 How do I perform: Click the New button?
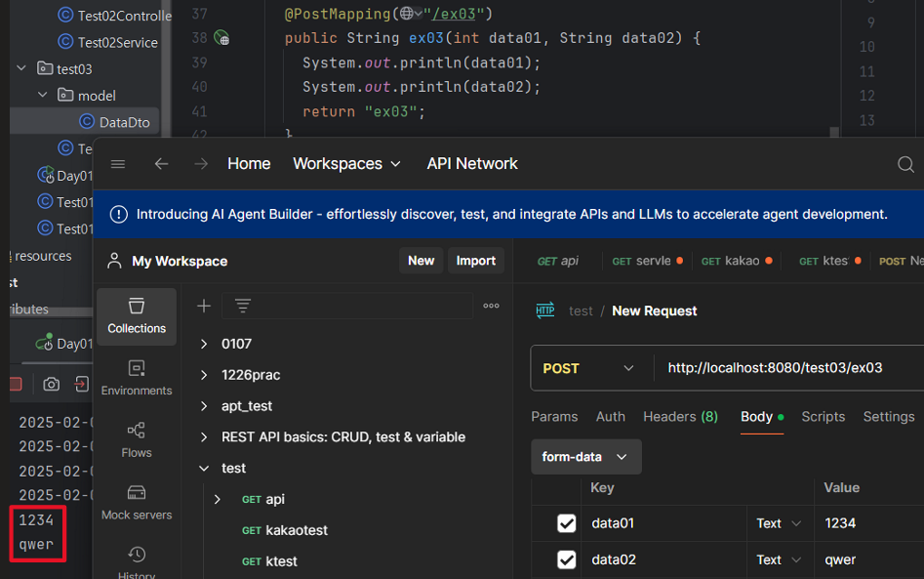[421, 261]
